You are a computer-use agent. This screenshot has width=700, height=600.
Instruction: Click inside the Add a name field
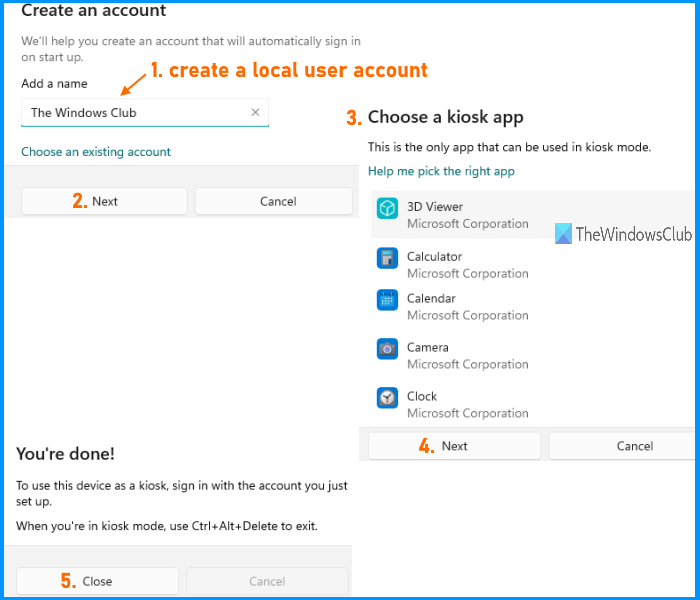tap(145, 112)
